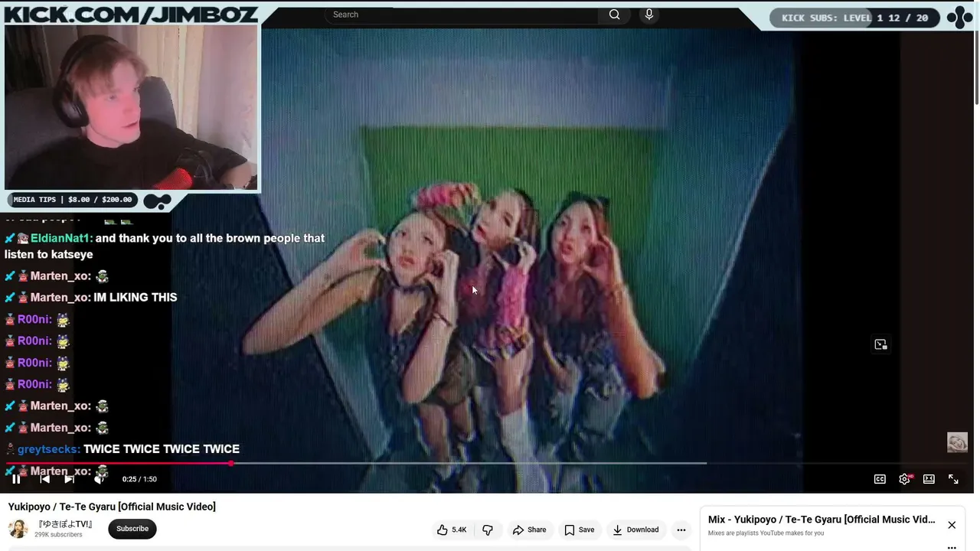Dislike the video
Screen dimensions: 980x551
(x=488, y=530)
